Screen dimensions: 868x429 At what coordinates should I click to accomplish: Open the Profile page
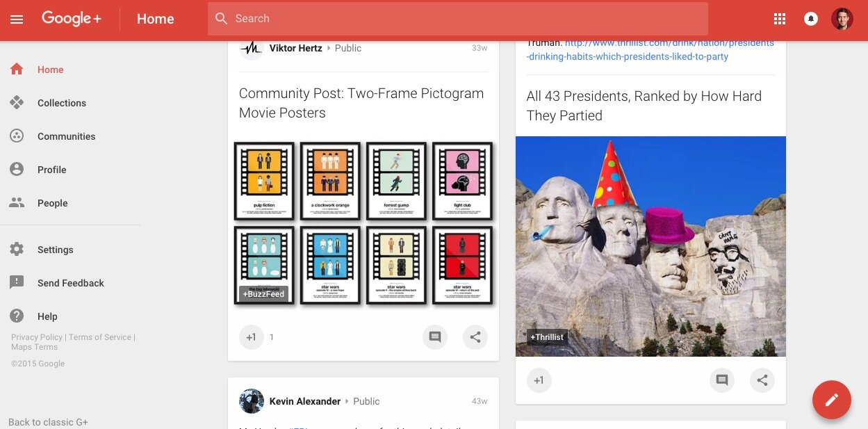51,170
